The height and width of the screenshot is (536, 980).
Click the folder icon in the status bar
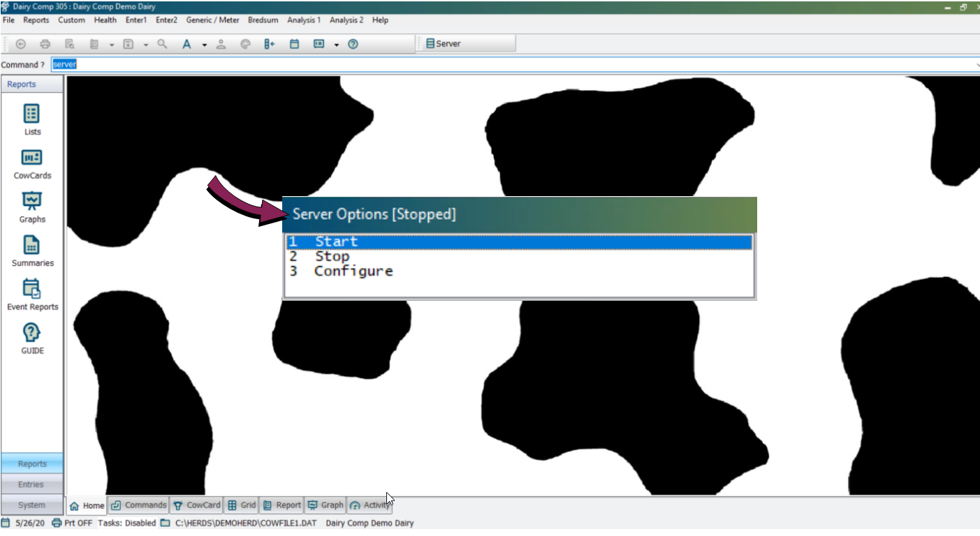coord(165,523)
